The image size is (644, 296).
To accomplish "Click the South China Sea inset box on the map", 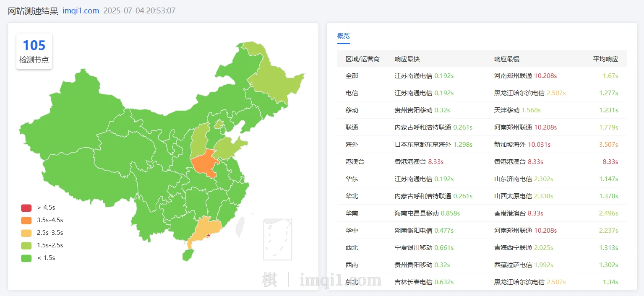I will pos(277,239).
